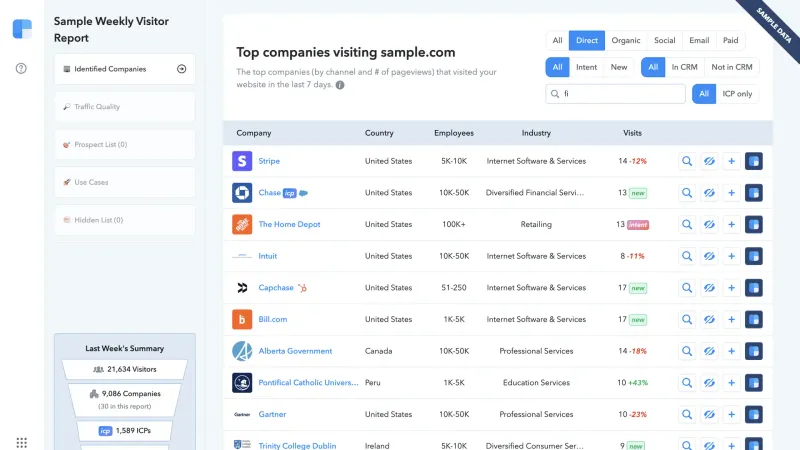Click the company search field containing 'fi'
This screenshot has height=450, width=800.
point(615,94)
